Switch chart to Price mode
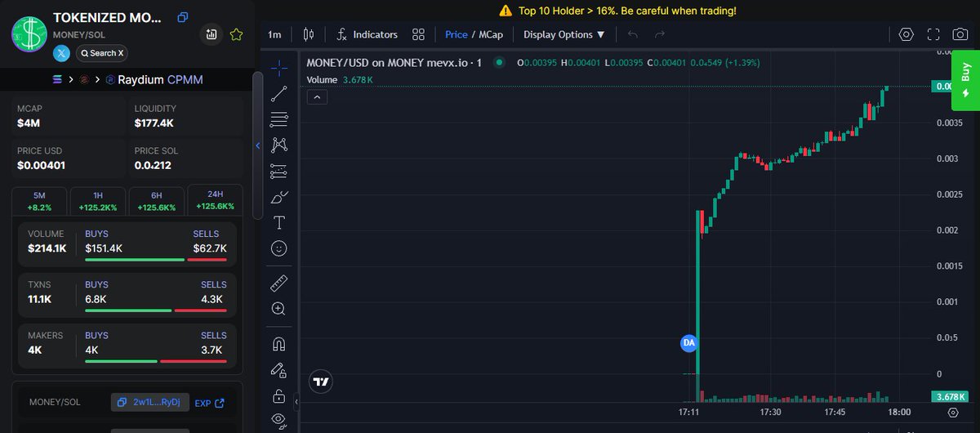The height and width of the screenshot is (433, 980). point(457,34)
